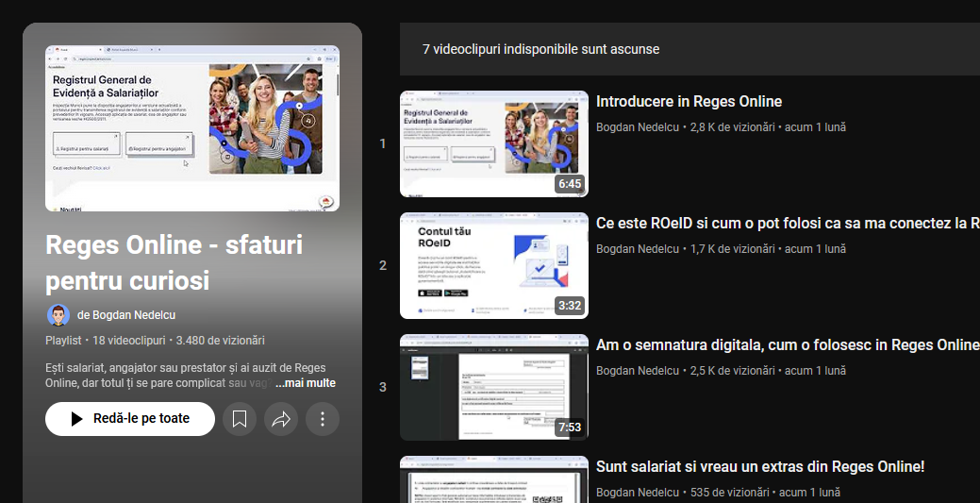Save playlist with the bookmark icon

240,419
